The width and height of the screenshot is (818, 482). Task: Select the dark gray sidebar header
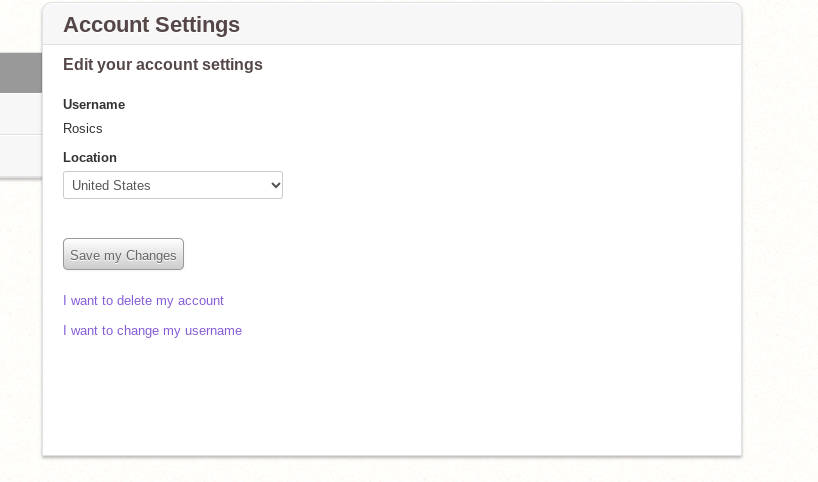20,73
